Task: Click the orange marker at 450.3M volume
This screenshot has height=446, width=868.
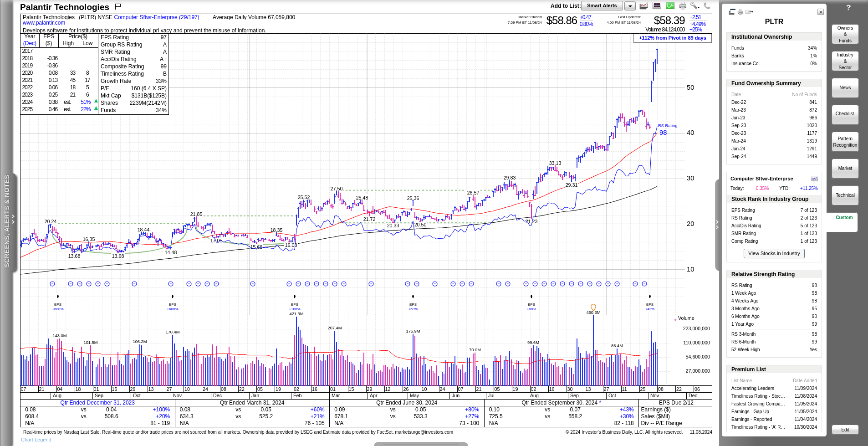Action: 593,307
